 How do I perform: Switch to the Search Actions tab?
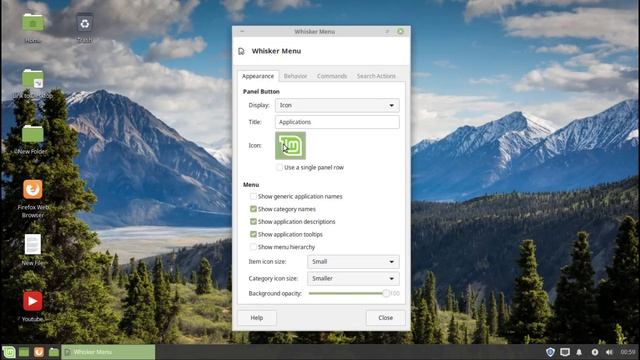376,76
